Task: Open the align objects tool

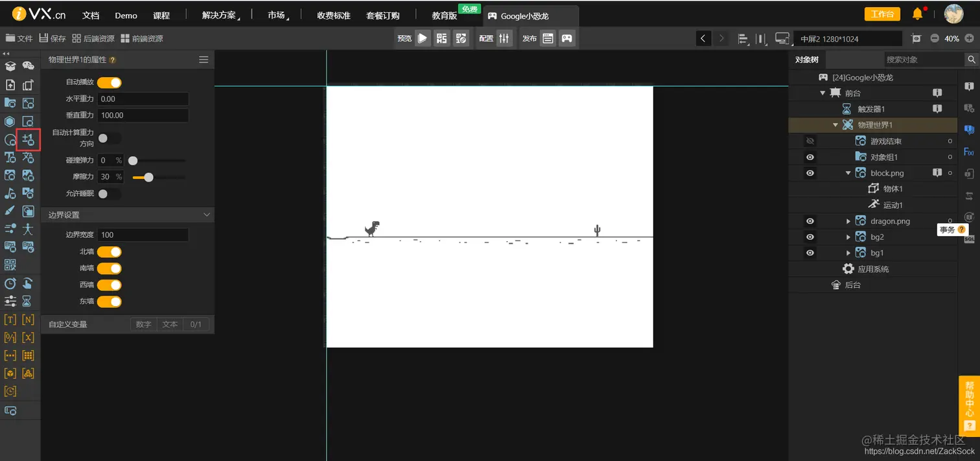Action: (x=743, y=39)
